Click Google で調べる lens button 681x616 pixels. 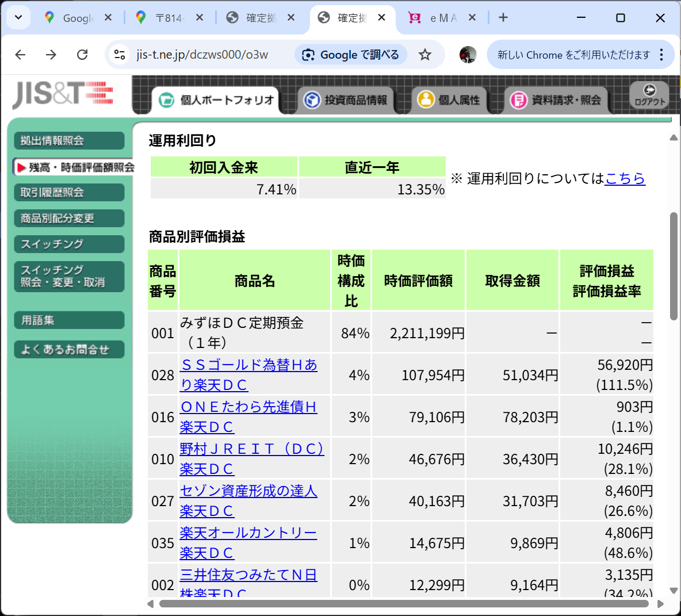351,55
